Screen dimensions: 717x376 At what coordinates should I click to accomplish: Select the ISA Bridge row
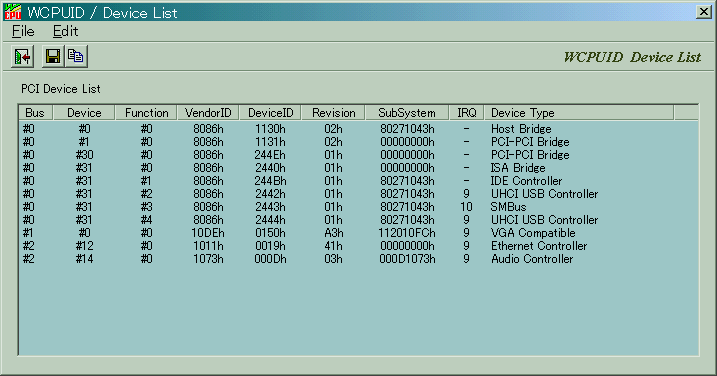pos(358,168)
